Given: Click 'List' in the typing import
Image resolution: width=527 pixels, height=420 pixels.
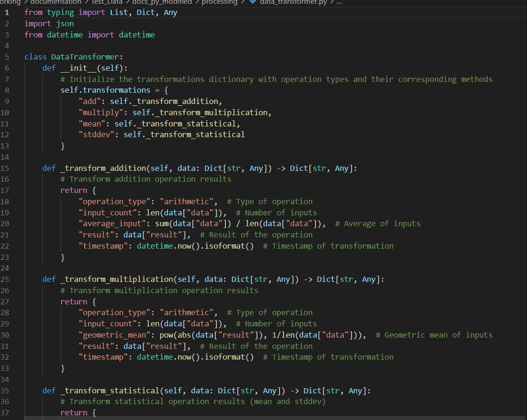Looking at the screenshot, I should click(x=119, y=13).
